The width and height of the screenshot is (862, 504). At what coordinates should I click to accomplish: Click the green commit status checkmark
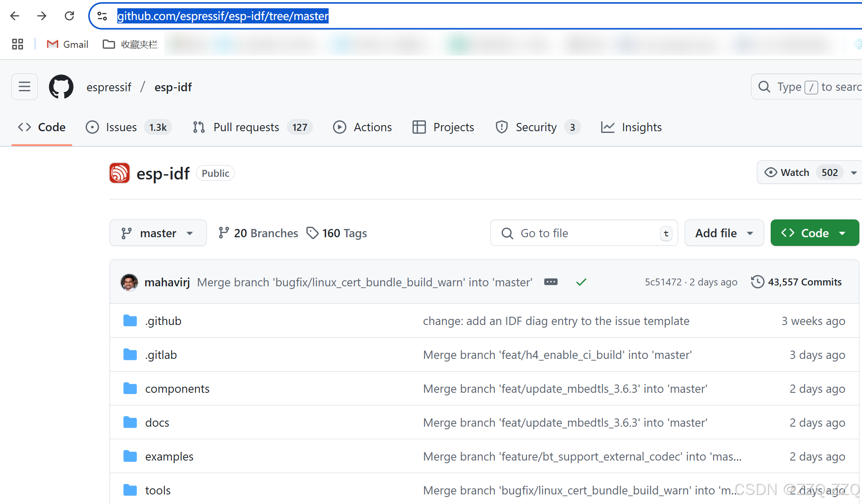(581, 282)
